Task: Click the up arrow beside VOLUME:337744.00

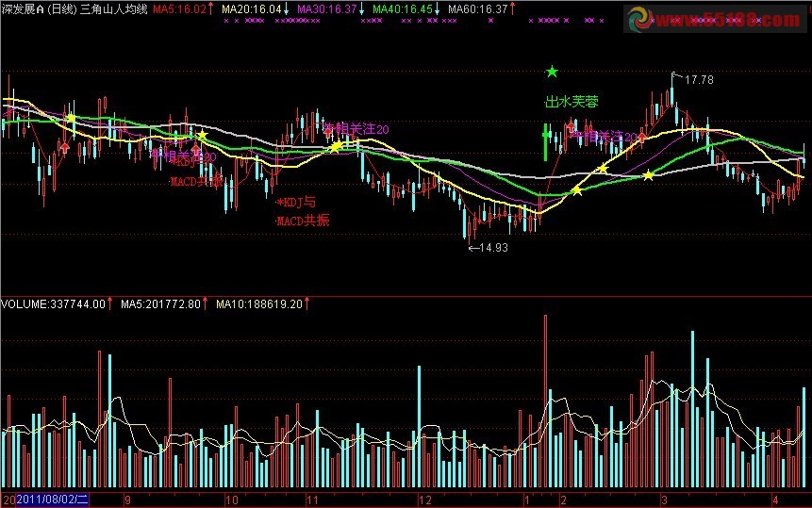Action: tap(109, 303)
